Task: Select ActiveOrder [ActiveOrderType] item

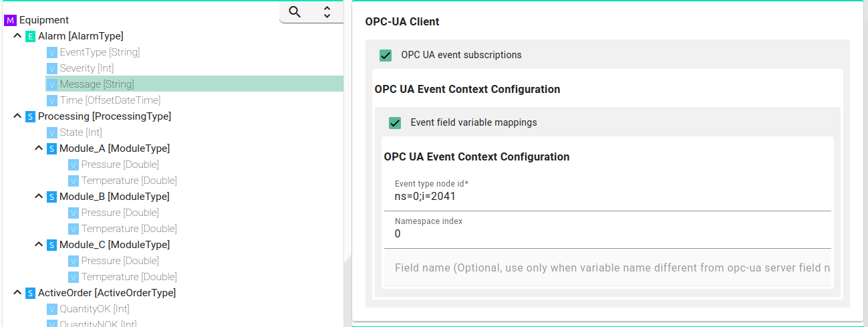Action: pyautogui.click(x=107, y=293)
